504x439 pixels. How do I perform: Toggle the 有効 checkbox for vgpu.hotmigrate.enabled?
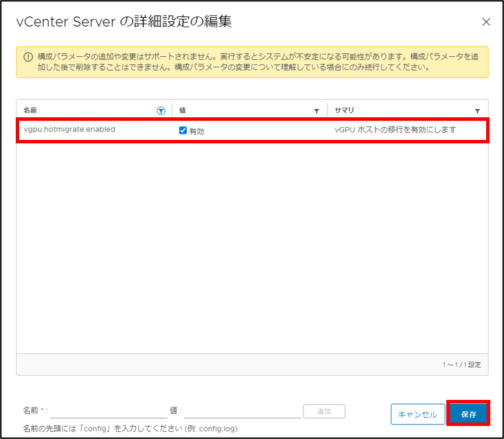183,130
